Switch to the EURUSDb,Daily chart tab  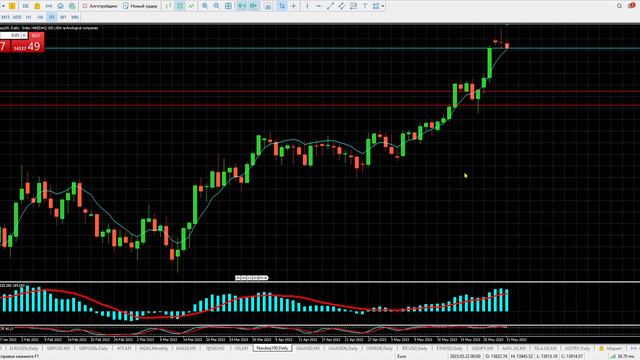pos(24,348)
